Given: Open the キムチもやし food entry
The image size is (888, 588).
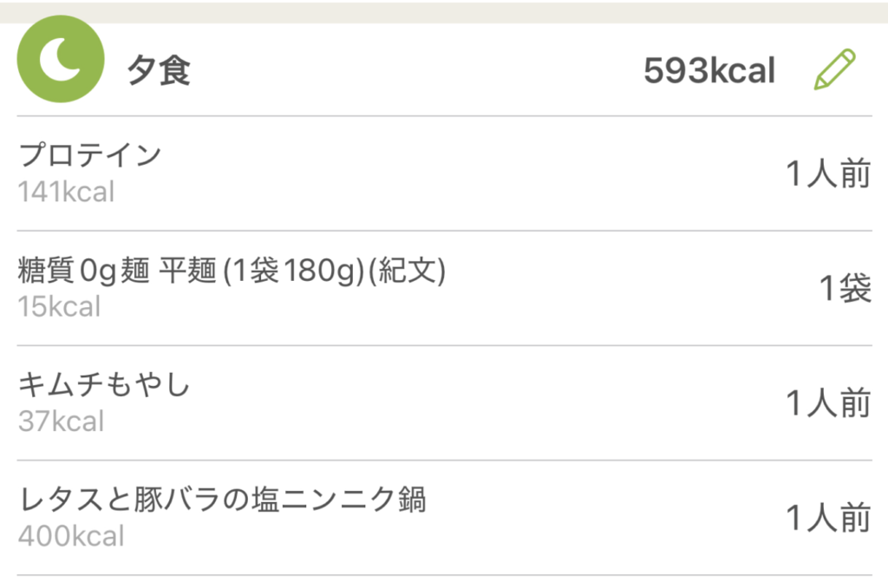Looking at the screenshot, I should [x=104, y=386].
